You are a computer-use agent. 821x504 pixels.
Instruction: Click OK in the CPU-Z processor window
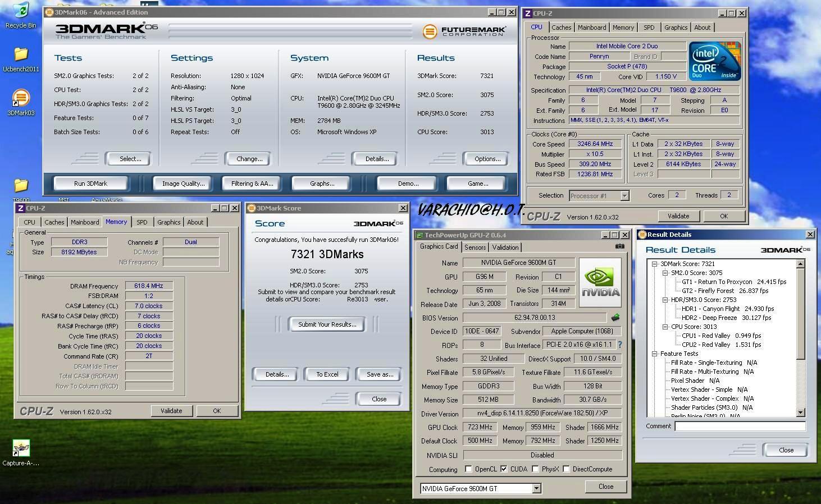[723, 216]
